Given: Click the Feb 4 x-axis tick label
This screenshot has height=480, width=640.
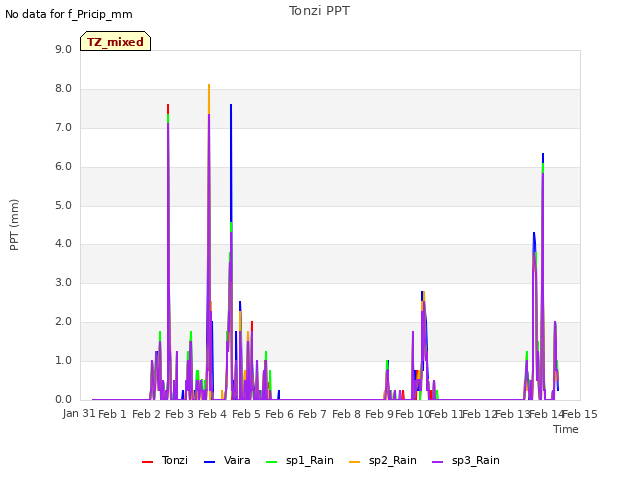Looking at the screenshot, I should 212,414.
